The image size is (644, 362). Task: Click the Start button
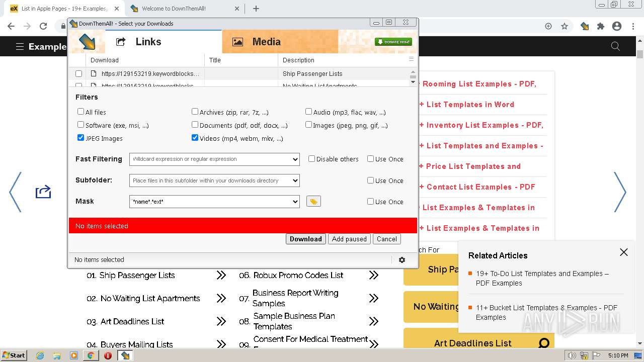coord(14,355)
